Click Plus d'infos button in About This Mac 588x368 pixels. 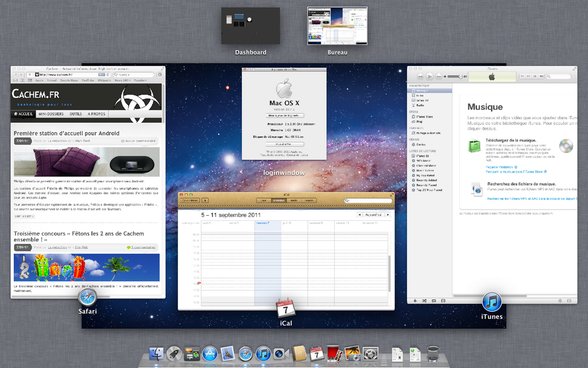click(x=285, y=144)
